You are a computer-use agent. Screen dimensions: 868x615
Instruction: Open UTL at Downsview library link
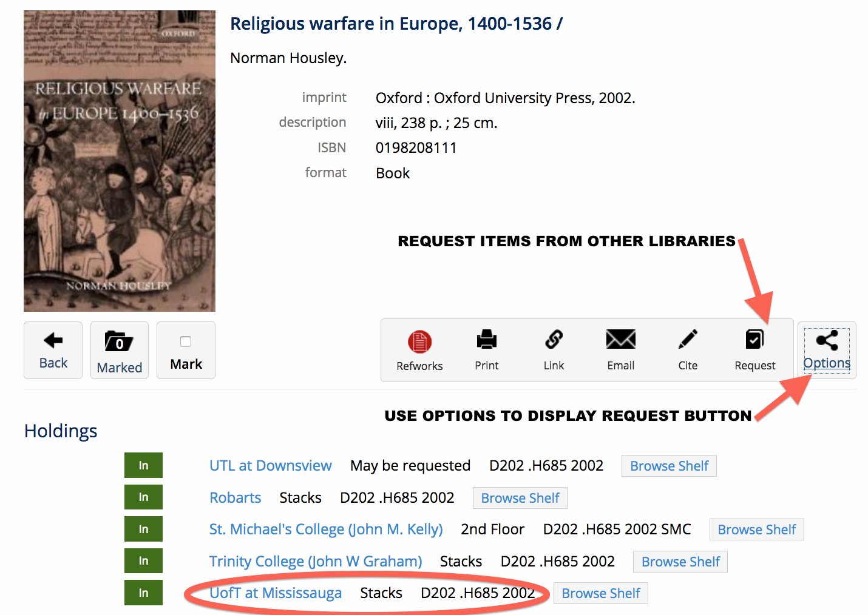click(x=270, y=466)
